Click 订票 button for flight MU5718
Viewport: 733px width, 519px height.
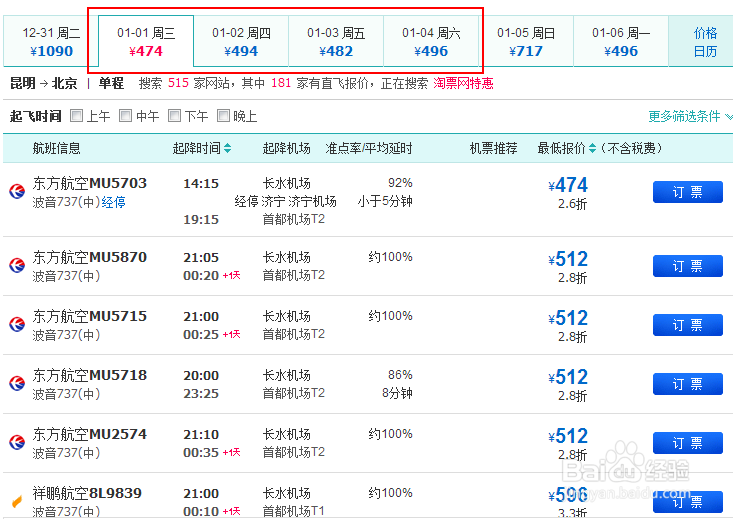coord(687,384)
